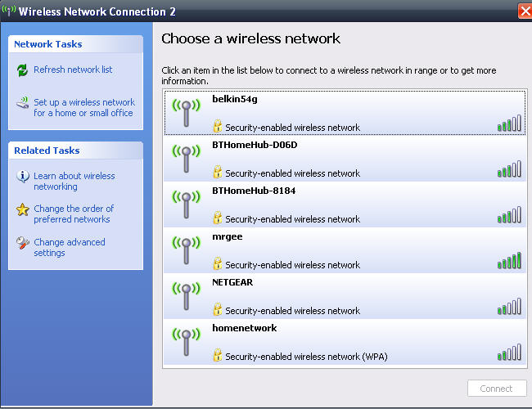Click the signal strength bars for belkin54g

(x=509, y=123)
